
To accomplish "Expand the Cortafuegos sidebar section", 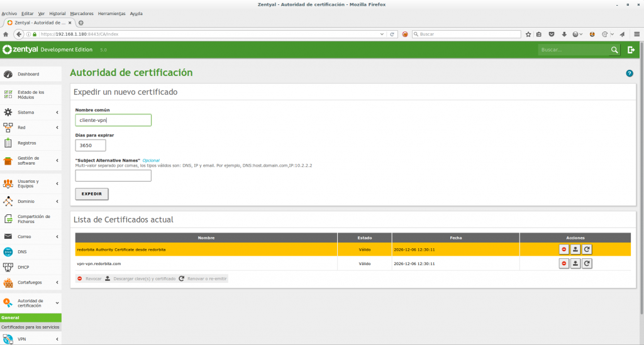I will point(30,282).
